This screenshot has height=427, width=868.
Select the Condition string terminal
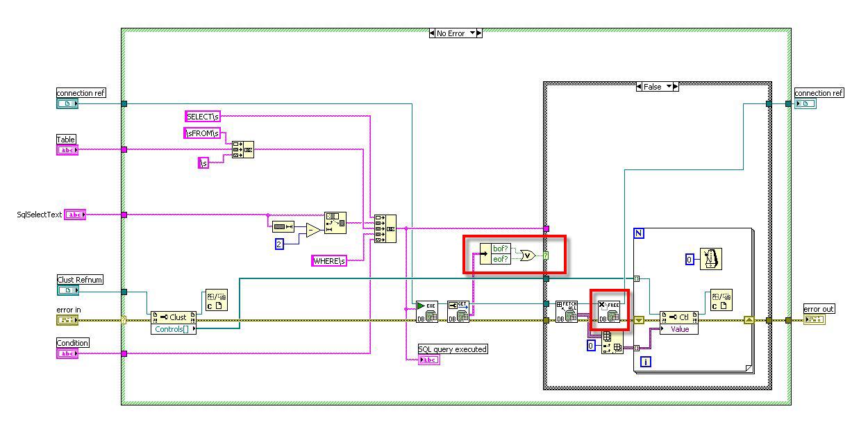[67, 353]
